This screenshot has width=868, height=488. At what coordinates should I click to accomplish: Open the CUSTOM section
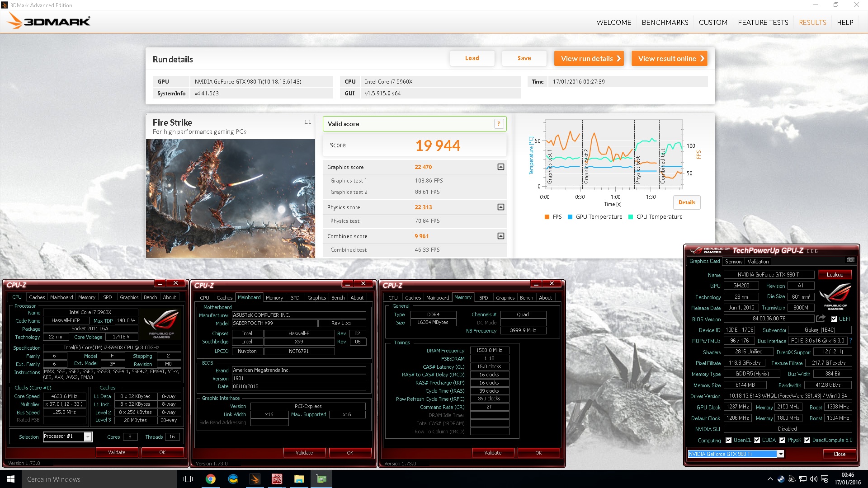point(713,23)
